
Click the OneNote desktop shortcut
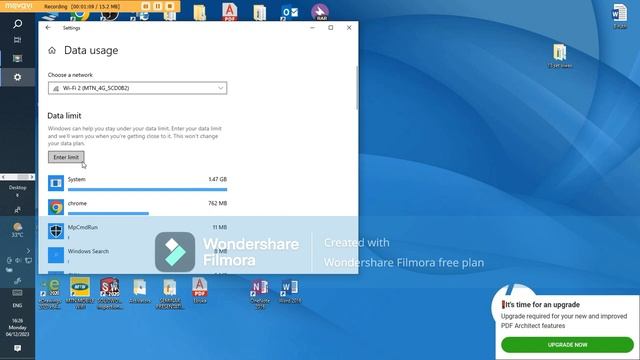[260, 294]
